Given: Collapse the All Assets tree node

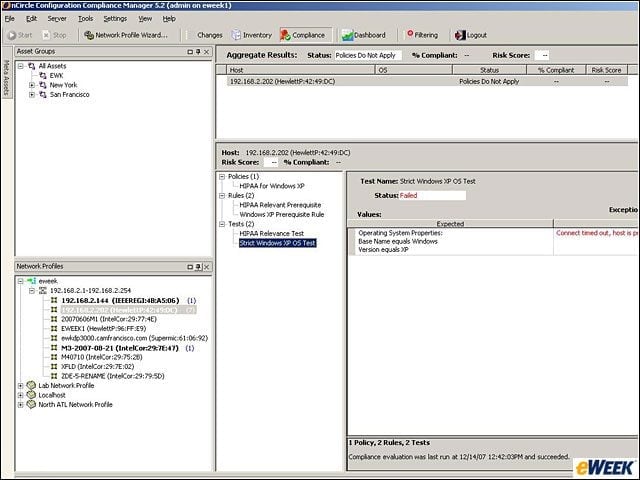Looking at the screenshot, I should (20, 66).
